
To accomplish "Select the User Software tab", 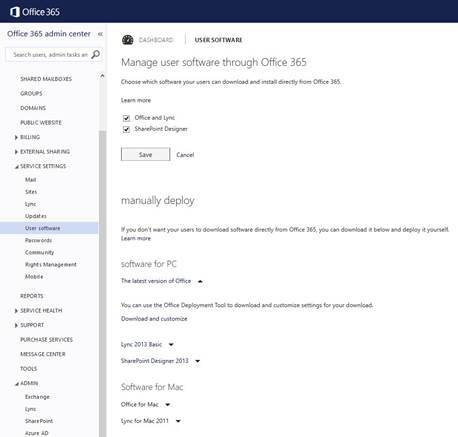I will tap(218, 40).
